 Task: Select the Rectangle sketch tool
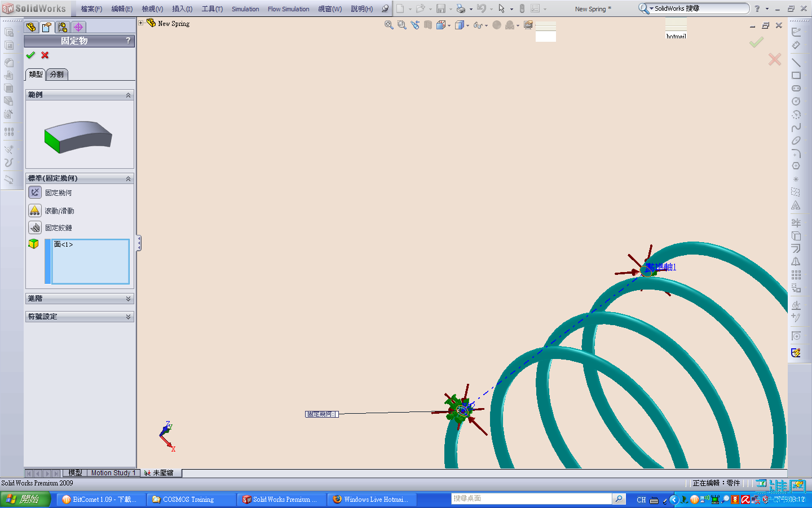(796, 75)
